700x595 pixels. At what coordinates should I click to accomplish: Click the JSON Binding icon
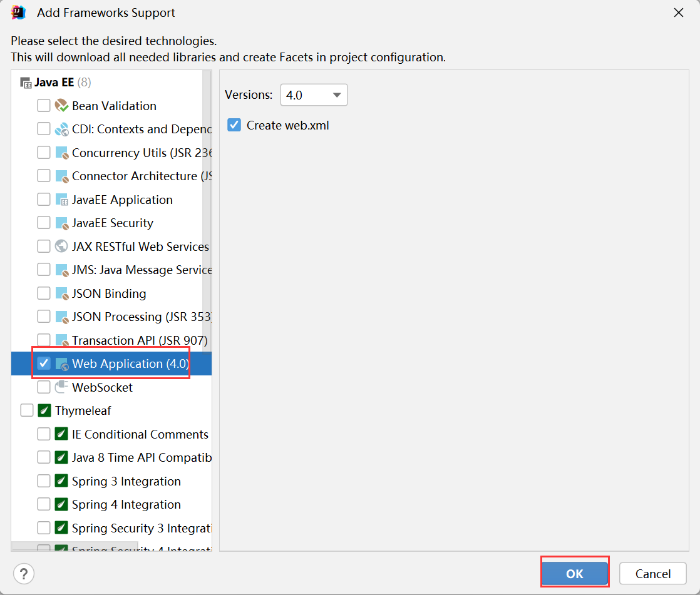[x=61, y=293]
